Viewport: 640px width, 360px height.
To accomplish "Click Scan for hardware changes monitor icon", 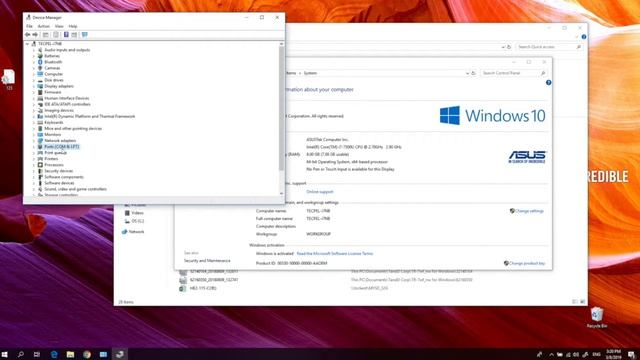I will (84, 35).
